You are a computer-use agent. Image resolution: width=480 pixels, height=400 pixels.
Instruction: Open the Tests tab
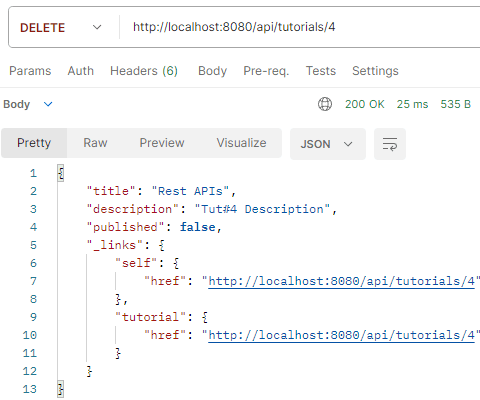[x=321, y=71]
